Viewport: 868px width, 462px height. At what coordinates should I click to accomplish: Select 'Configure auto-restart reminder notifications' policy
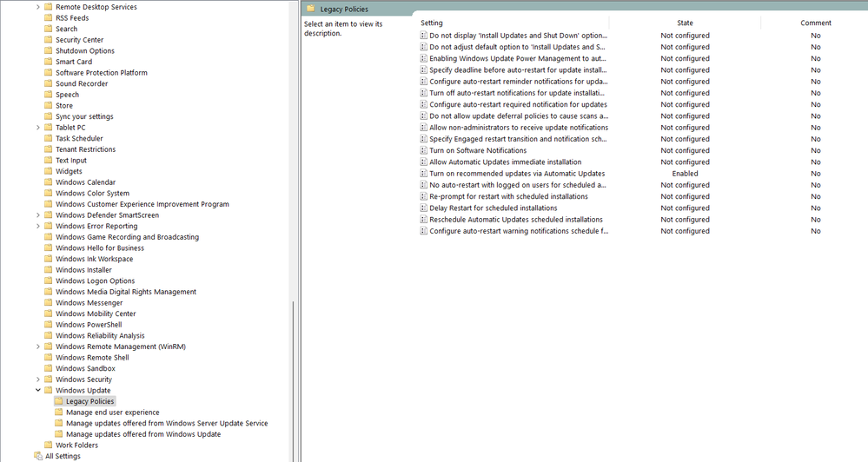pos(518,82)
